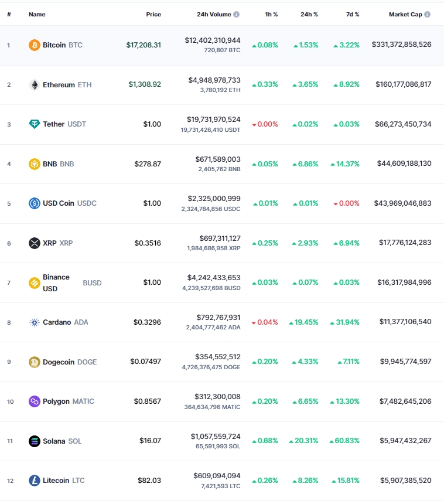Click the Ethereum diamond logo icon
The image size is (444, 504).
click(35, 85)
